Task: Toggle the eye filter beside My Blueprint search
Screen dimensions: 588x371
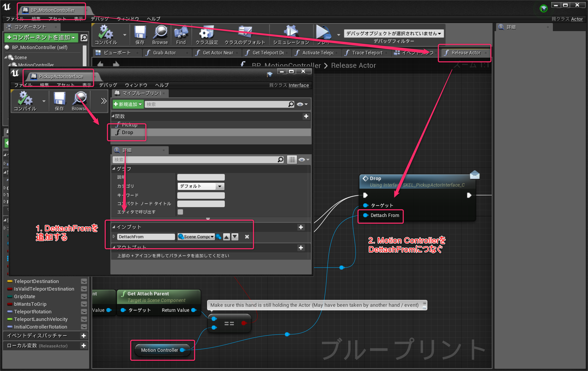Action: coord(301,104)
